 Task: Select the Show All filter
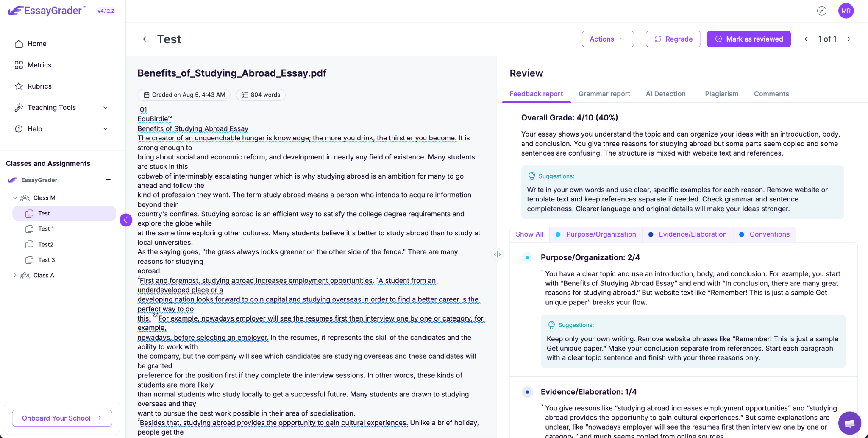tap(529, 234)
